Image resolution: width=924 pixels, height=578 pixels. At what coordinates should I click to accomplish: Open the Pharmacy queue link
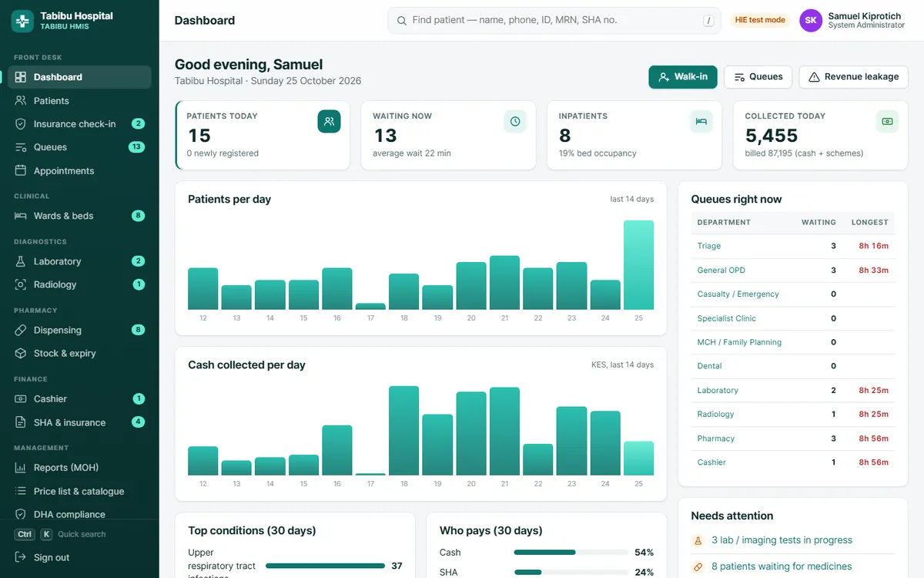coord(716,439)
